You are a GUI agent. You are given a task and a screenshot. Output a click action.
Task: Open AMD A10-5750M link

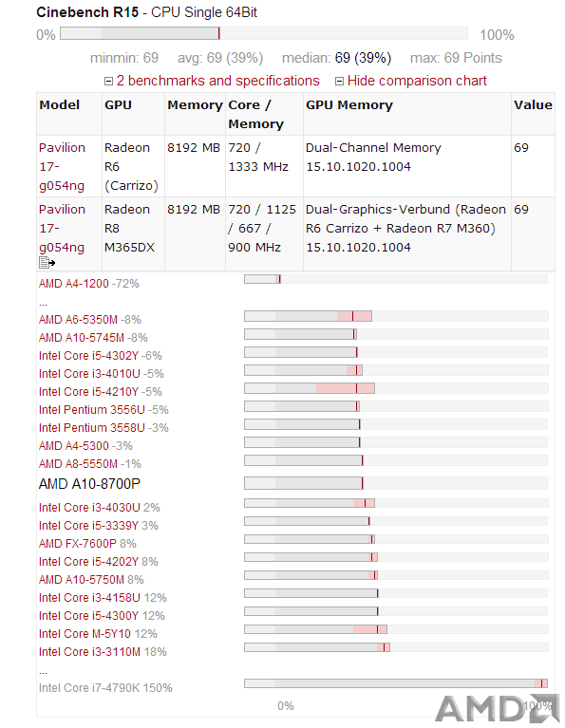[82, 580]
